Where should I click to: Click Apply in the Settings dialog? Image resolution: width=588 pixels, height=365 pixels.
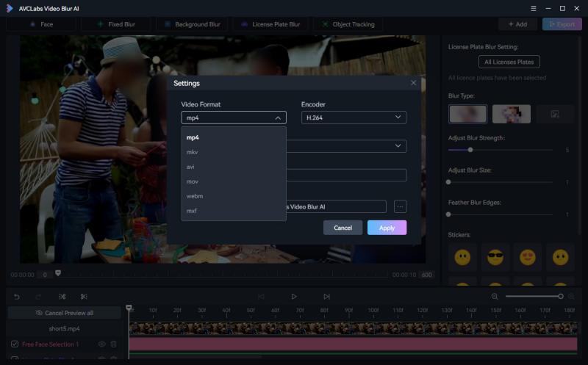point(387,228)
